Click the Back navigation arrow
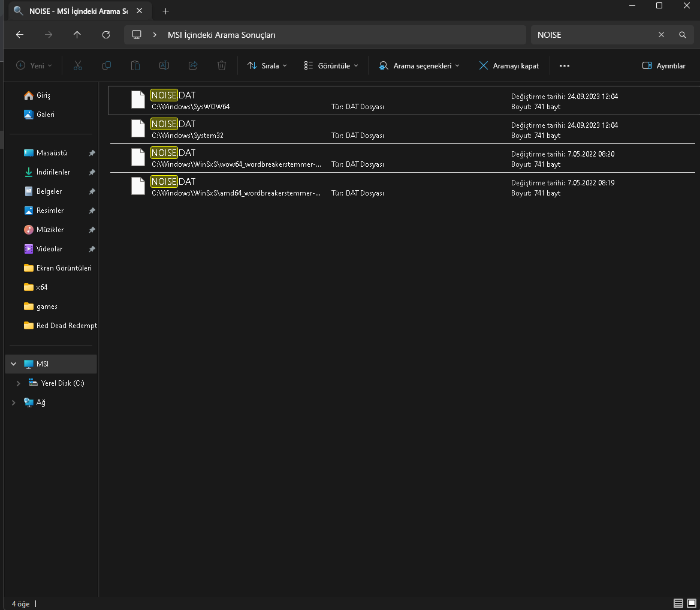Viewport: 700px width, 610px height. (x=20, y=35)
